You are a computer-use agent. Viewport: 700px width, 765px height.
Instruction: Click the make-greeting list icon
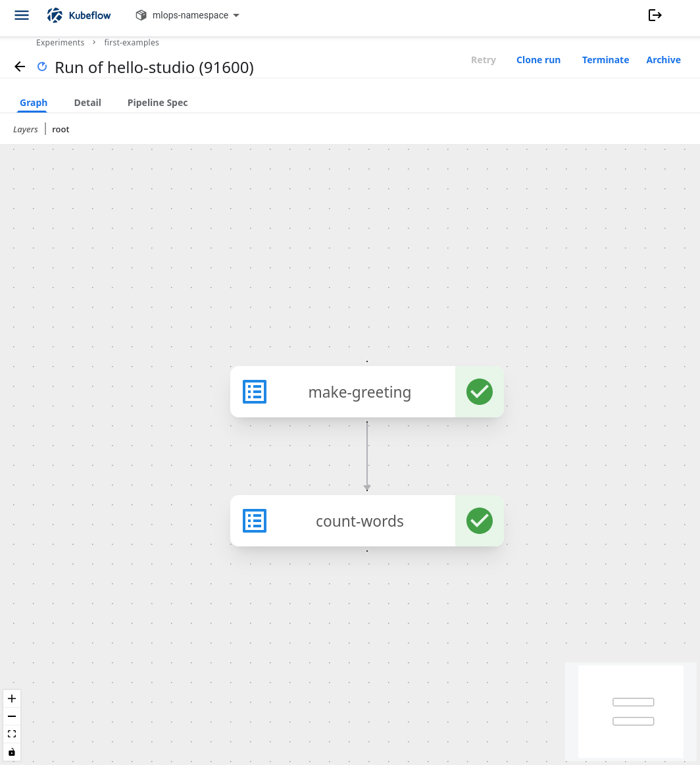255,392
